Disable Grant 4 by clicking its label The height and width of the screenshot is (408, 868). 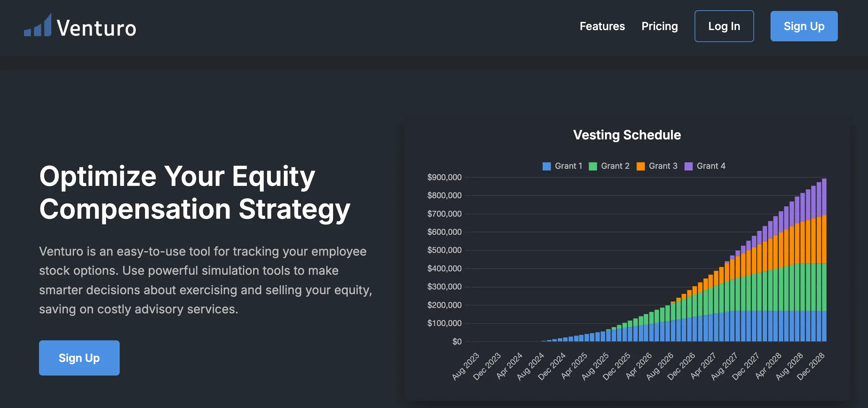[x=711, y=166]
